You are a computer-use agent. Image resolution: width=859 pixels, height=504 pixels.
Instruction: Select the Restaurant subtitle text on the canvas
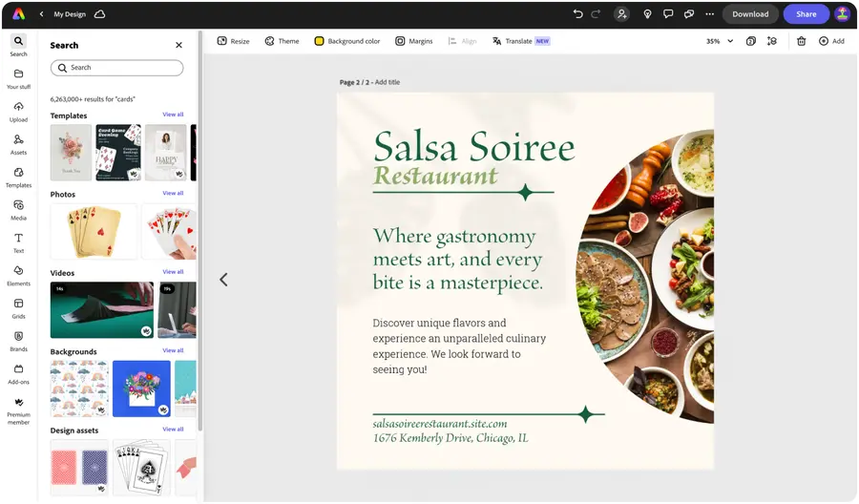435,176
